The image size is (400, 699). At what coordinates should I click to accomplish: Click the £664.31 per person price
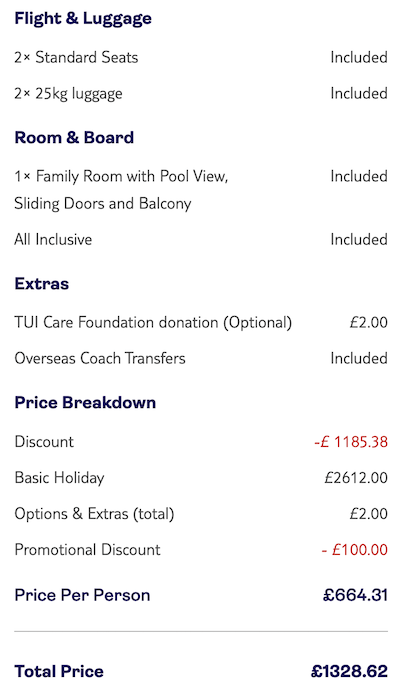pos(355,595)
